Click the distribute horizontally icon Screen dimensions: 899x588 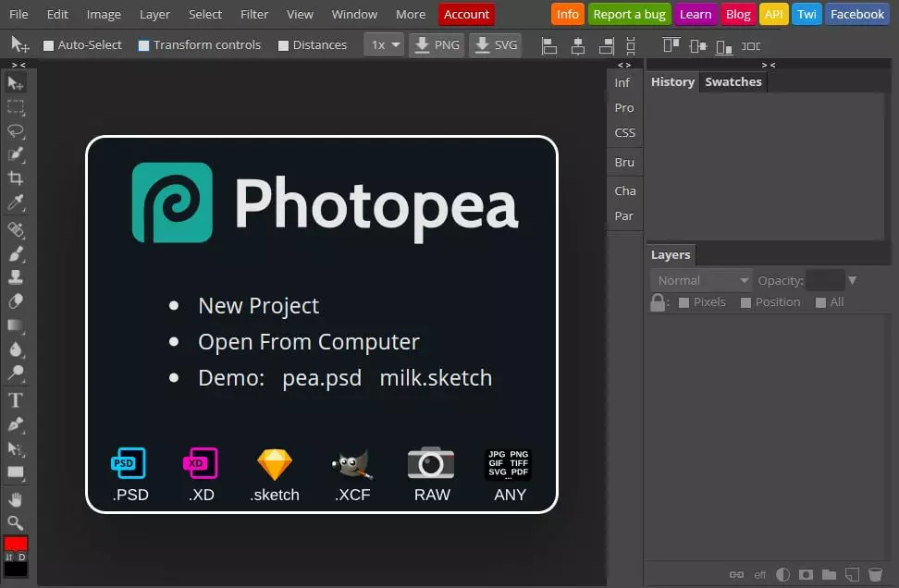pos(751,46)
